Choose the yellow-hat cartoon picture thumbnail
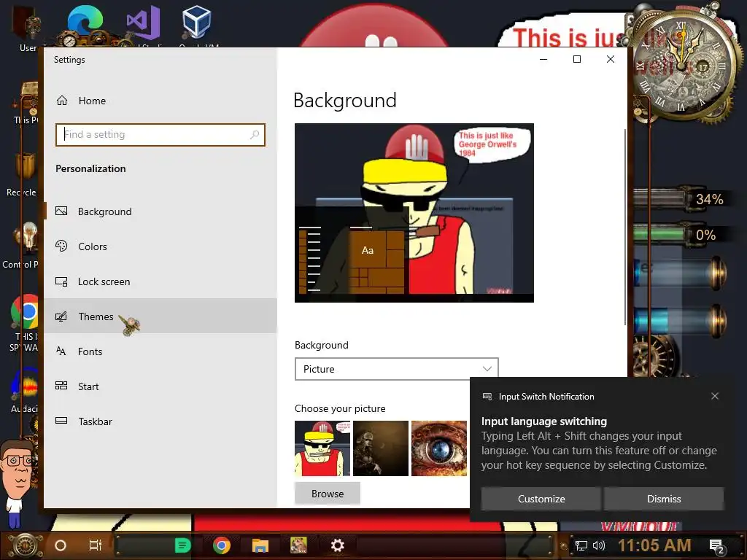 (x=322, y=448)
